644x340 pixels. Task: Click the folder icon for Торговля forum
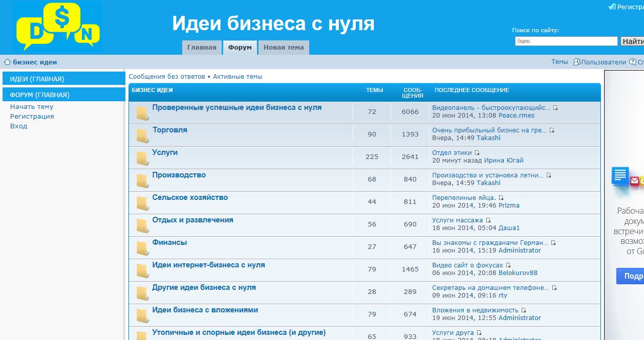(142, 135)
